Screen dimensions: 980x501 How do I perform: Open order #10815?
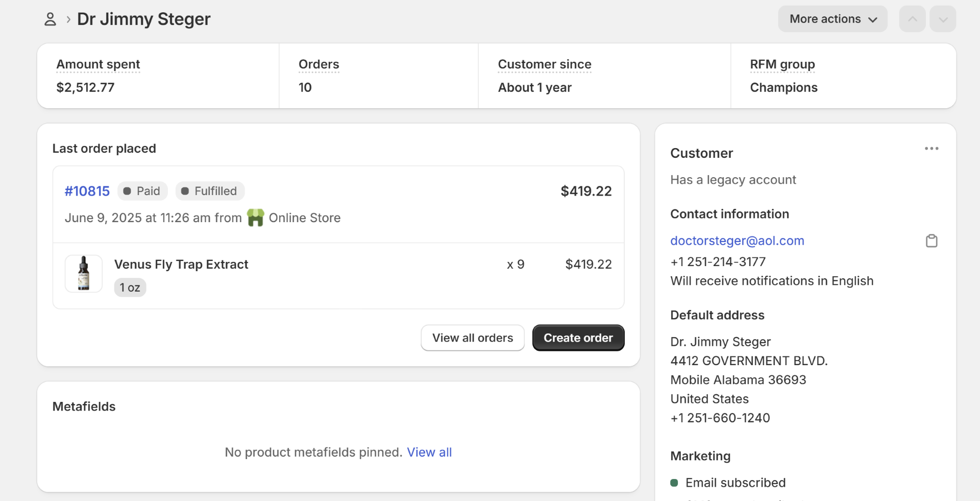pyautogui.click(x=87, y=191)
